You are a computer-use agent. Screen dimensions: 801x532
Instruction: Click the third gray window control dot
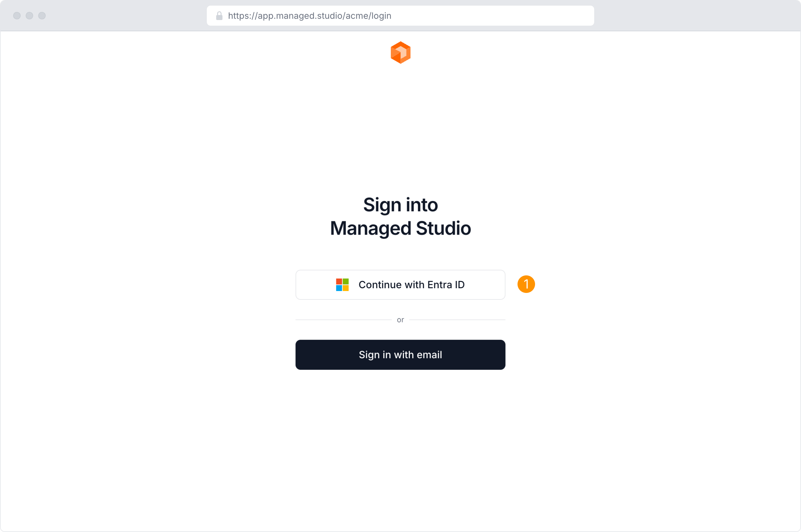point(42,16)
